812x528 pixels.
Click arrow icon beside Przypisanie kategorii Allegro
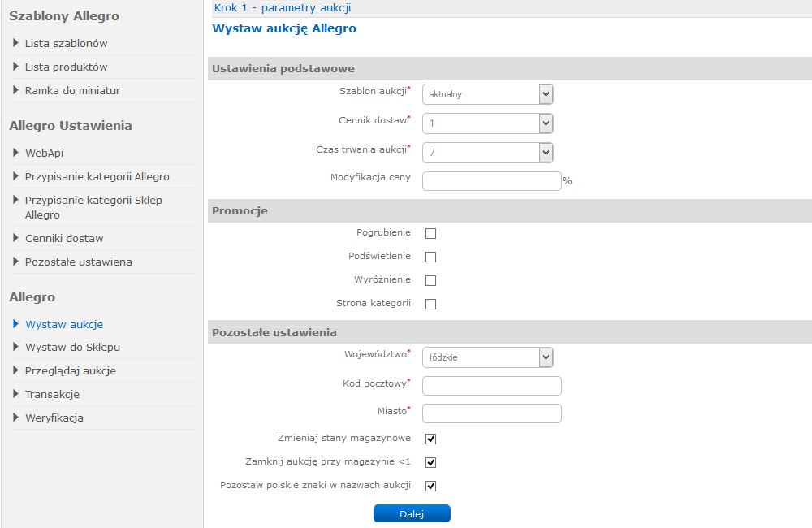(x=15, y=176)
